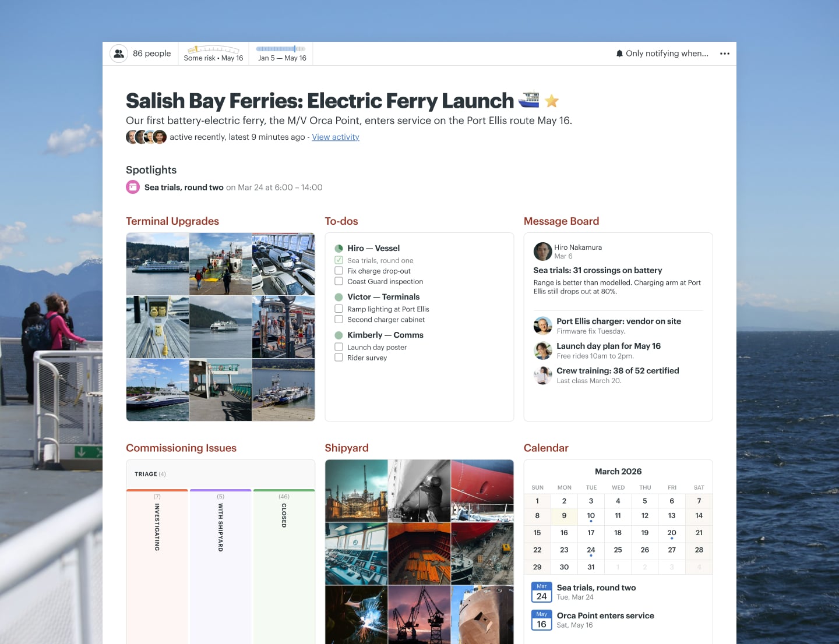Check off Coast Guard inspection
The image size is (839, 644).
click(339, 281)
